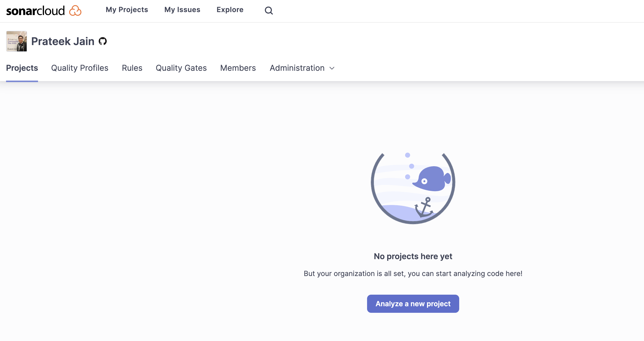
Task: Select the Quality Gates tab
Action: (x=181, y=68)
